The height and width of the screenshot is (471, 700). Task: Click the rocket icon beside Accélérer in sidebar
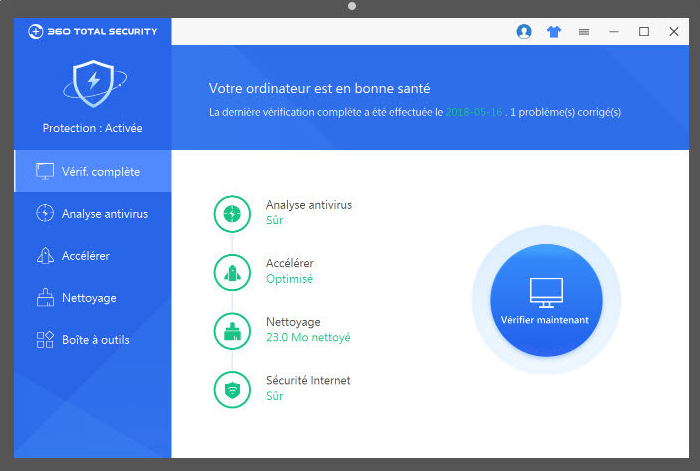(x=45, y=255)
